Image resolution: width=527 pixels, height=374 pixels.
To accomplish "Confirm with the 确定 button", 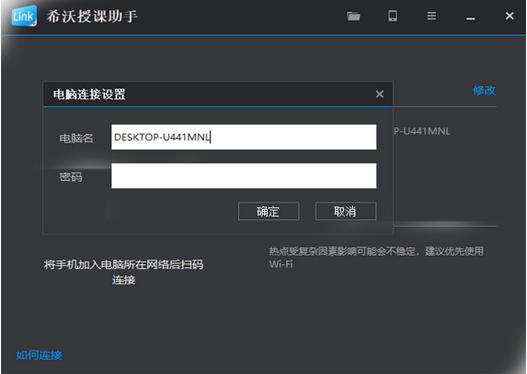I will (269, 211).
